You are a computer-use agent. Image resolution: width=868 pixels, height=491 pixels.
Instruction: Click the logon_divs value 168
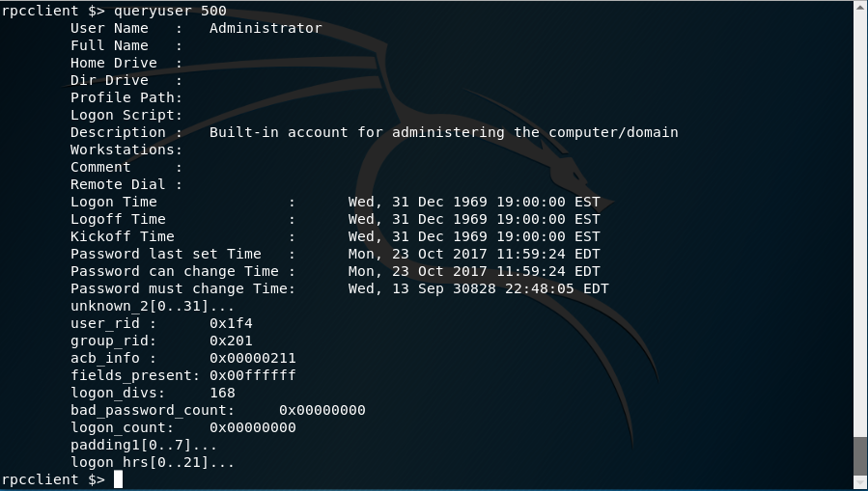pos(222,393)
